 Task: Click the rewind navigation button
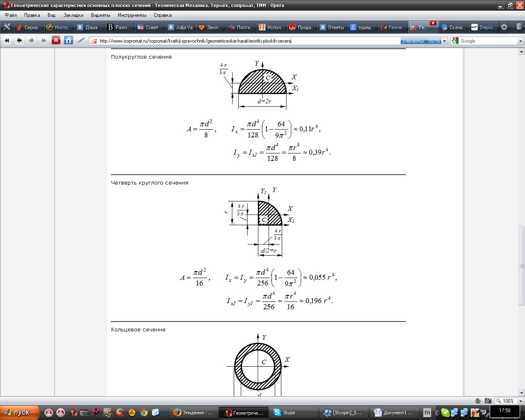(7, 40)
